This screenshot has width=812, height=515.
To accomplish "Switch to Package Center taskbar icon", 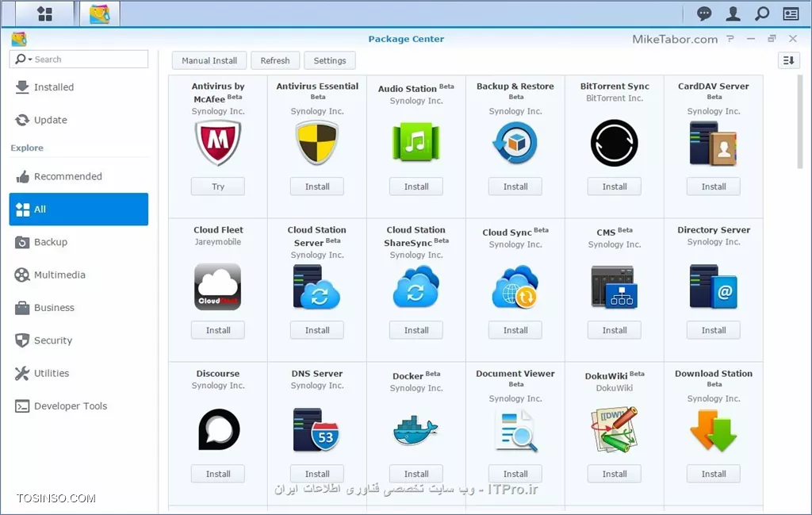I will click(x=99, y=14).
